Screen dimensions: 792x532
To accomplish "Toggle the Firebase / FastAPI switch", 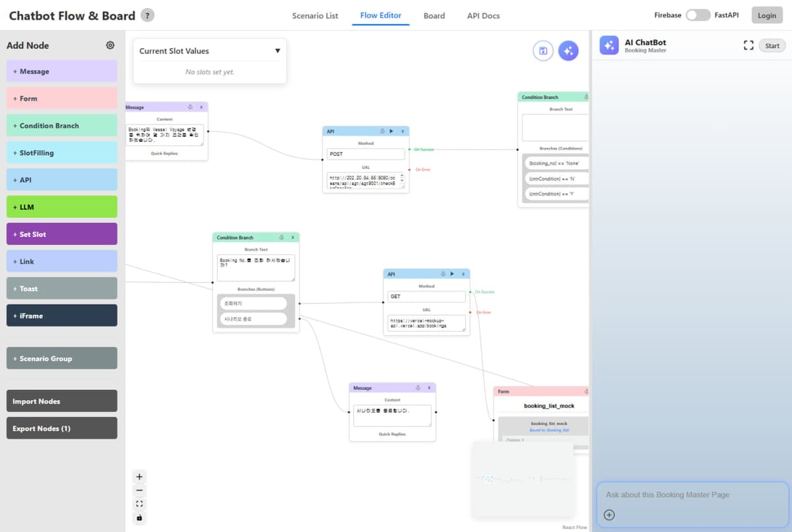I will click(698, 15).
